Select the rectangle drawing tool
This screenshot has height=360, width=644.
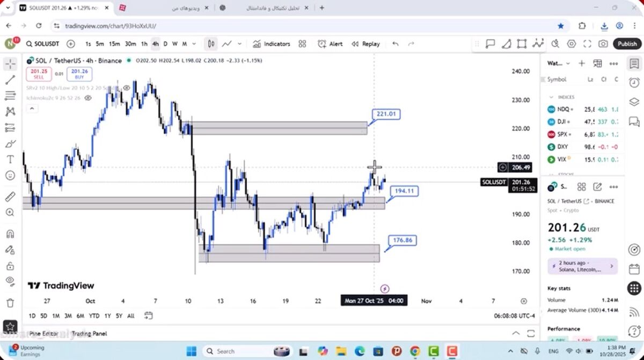coord(522,44)
